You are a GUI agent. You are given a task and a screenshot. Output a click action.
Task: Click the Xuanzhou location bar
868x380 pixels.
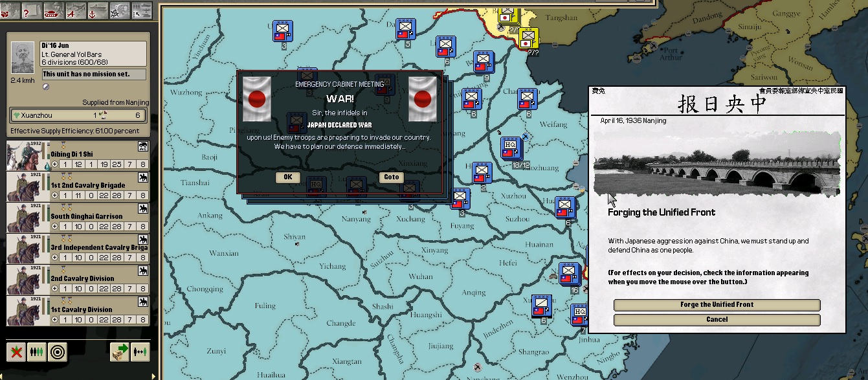[79, 115]
